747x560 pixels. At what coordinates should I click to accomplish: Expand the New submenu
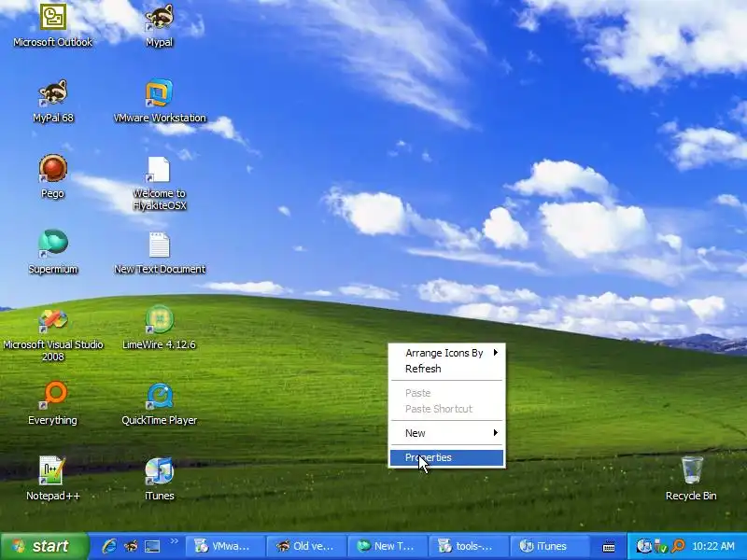pos(447,433)
